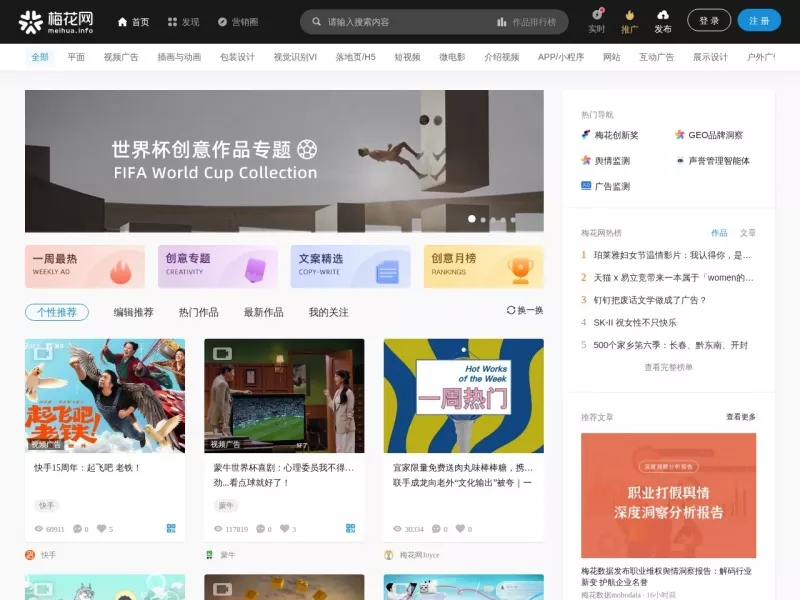
Task: Select the second carousel dot indicator
Action: (483, 220)
